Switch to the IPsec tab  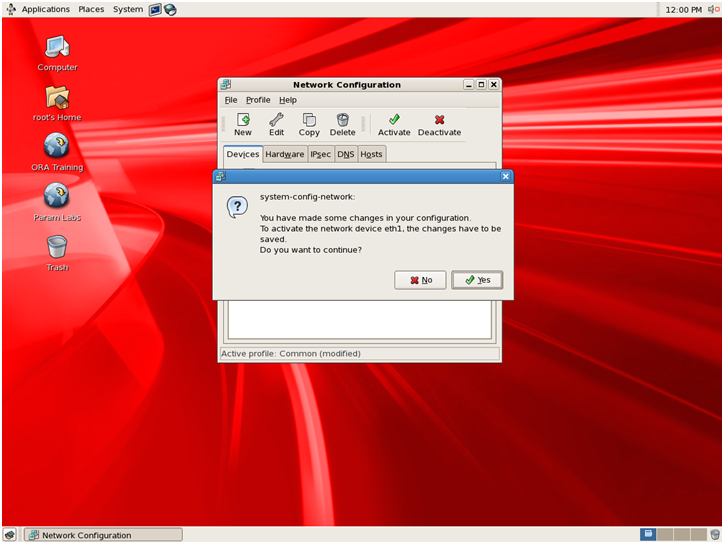coord(320,154)
